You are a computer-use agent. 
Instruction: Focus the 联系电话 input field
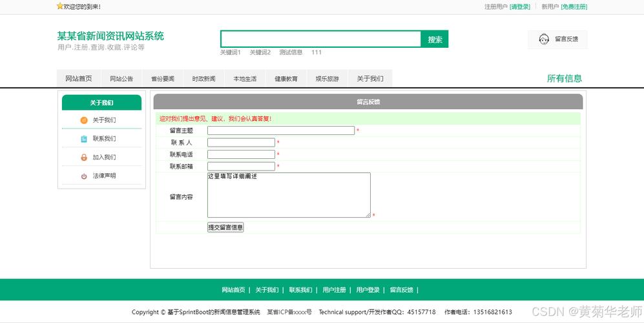(241, 154)
